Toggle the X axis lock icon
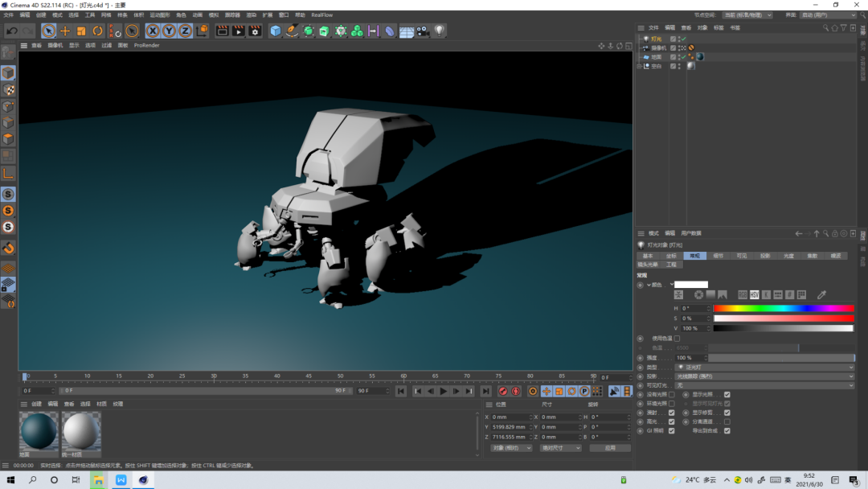 pyautogui.click(x=153, y=31)
